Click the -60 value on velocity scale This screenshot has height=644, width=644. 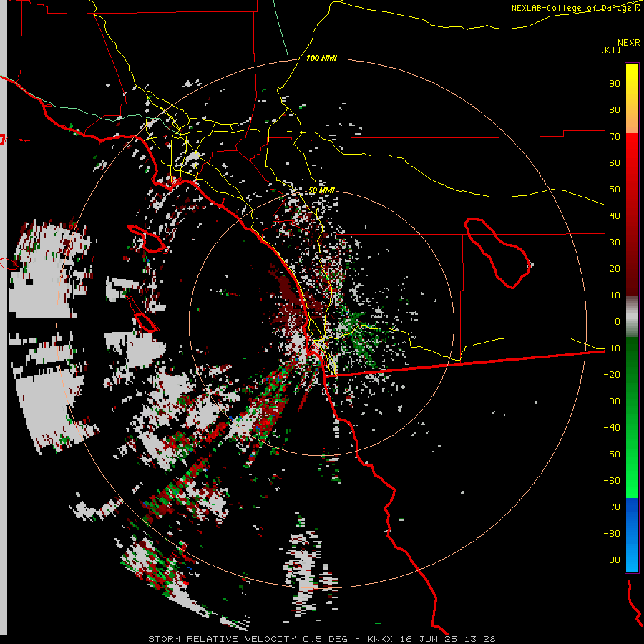pos(612,481)
